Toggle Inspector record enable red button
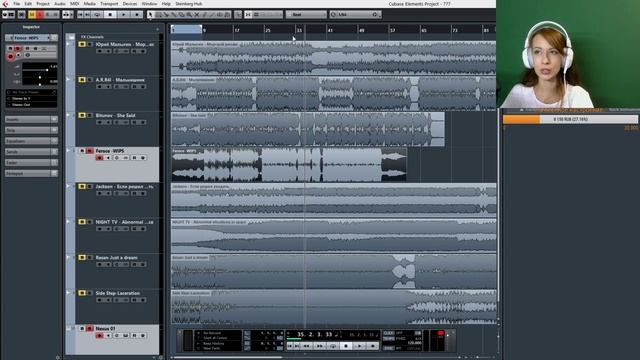Screen dimensions: 640x360 click(x=11, y=56)
